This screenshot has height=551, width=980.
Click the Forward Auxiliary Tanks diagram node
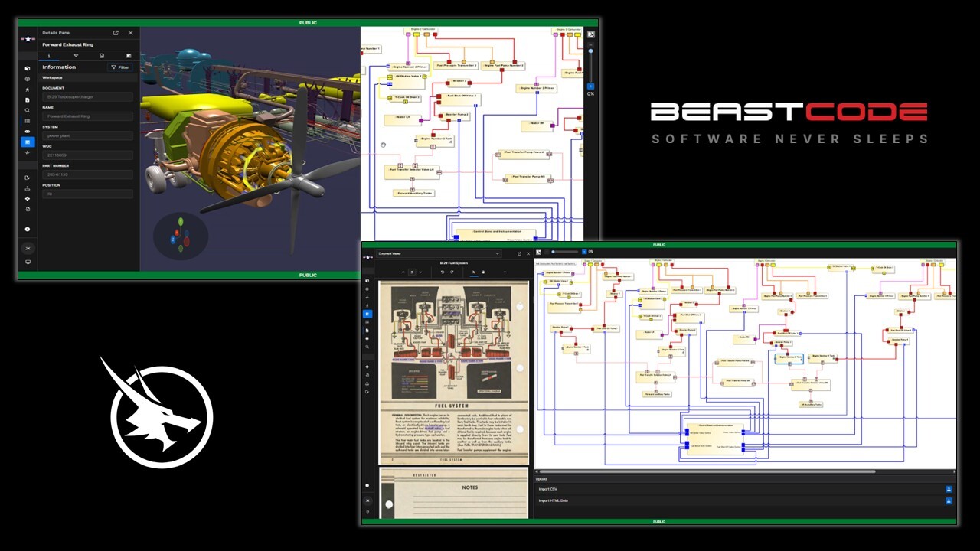(414, 194)
